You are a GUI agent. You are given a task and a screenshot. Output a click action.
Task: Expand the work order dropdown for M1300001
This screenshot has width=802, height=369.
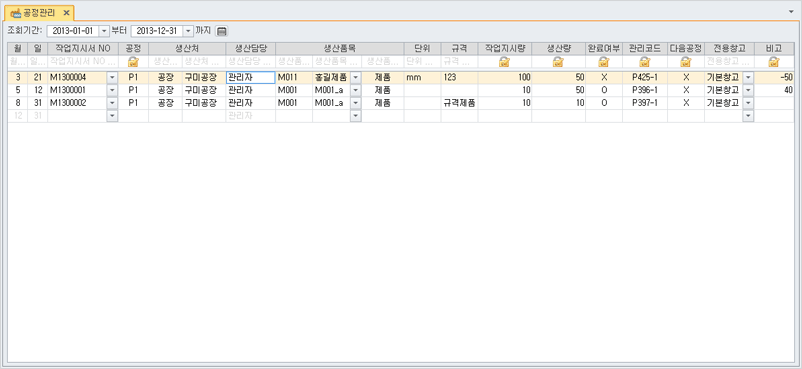pyautogui.click(x=113, y=91)
